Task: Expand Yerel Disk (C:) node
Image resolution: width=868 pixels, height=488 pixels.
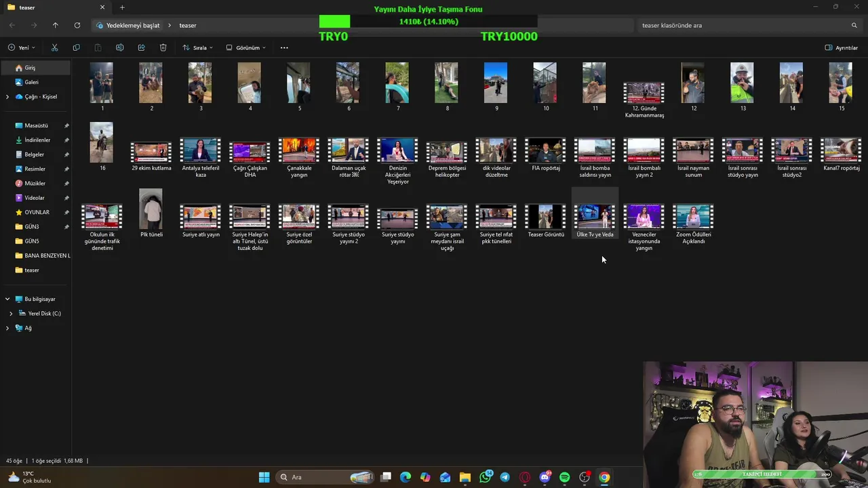Action: 11,313
